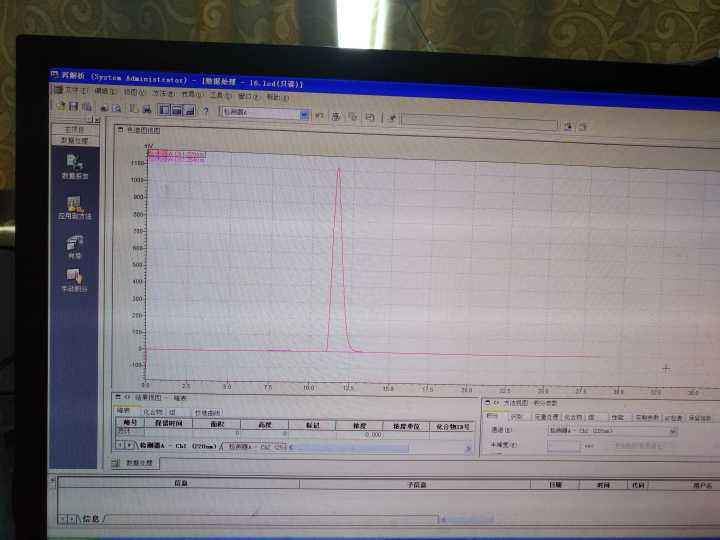Click the right arrow of results scrollbar

(469, 450)
